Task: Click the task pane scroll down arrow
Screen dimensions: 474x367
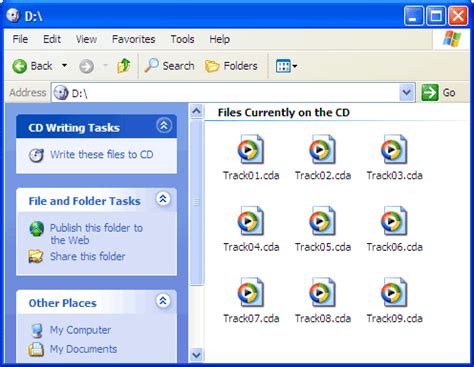Action: (x=197, y=355)
